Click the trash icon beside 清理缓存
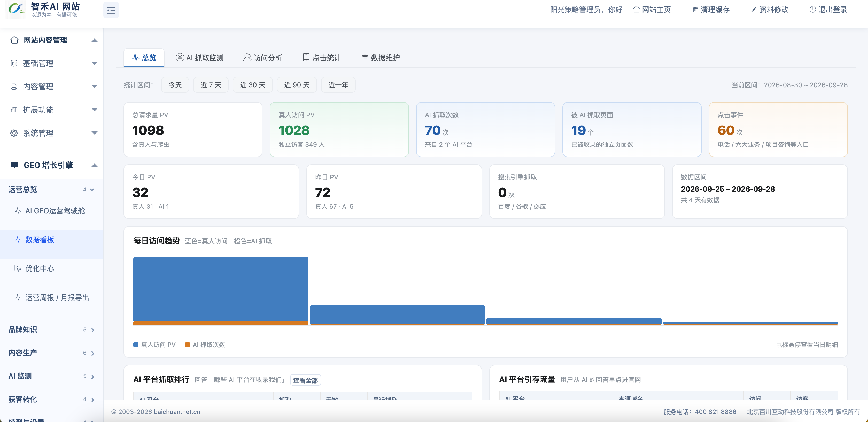The image size is (868, 422). [695, 10]
